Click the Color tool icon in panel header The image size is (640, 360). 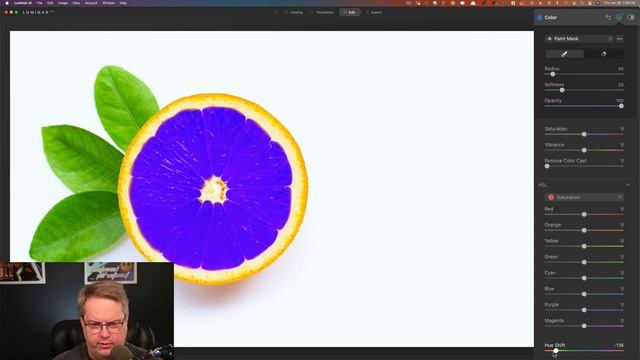tap(540, 18)
